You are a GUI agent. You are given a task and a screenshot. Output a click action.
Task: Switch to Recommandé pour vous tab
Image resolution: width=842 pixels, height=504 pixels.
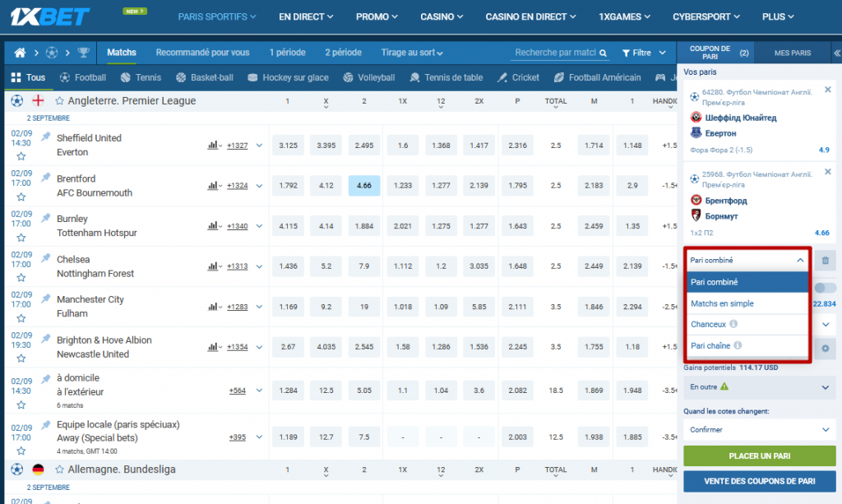click(202, 53)
